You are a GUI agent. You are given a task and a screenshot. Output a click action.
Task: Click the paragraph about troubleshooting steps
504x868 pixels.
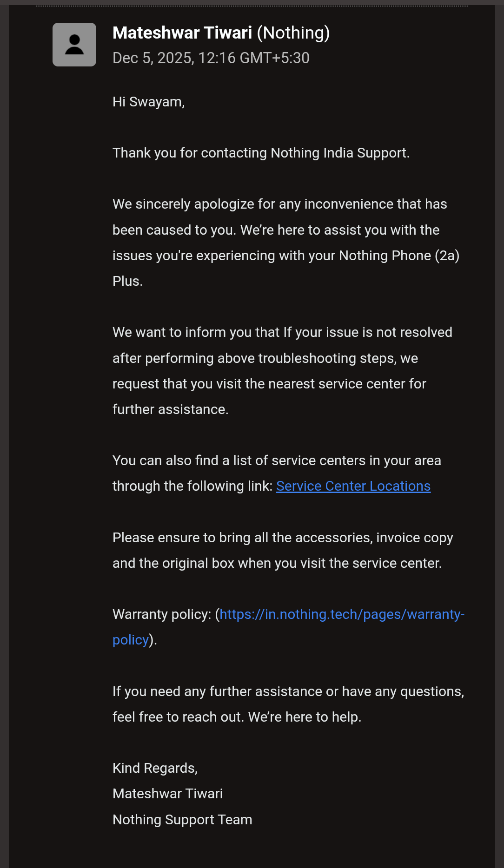(x=279, y=371)
